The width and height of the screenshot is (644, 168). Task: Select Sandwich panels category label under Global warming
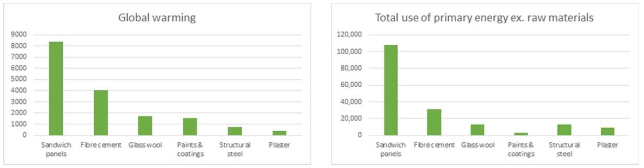pyautogui.click(x=56, y=149)
